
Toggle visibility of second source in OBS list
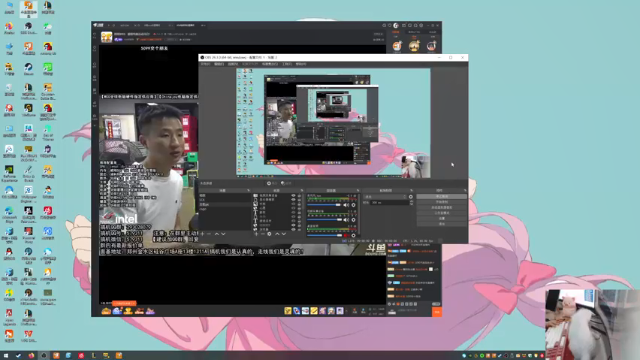[293, 200]
